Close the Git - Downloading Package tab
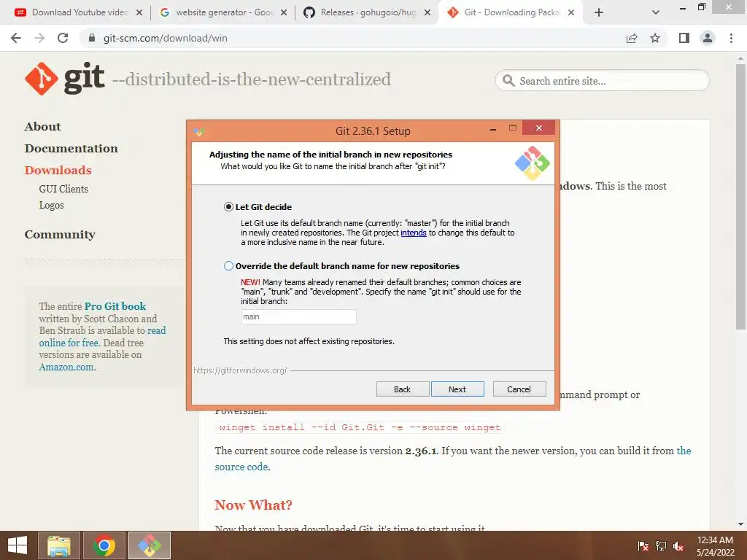 pos(571,12)
